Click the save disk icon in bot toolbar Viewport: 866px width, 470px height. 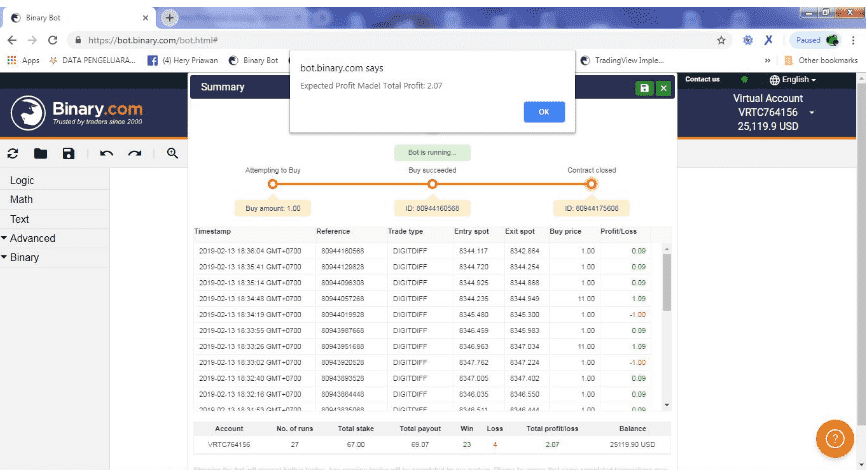[x=68, y=154]
